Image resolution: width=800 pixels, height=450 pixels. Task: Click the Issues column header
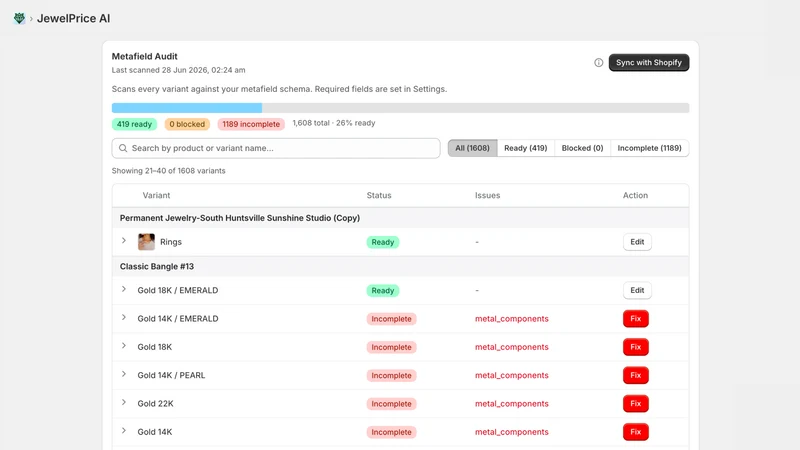[487, 195]
